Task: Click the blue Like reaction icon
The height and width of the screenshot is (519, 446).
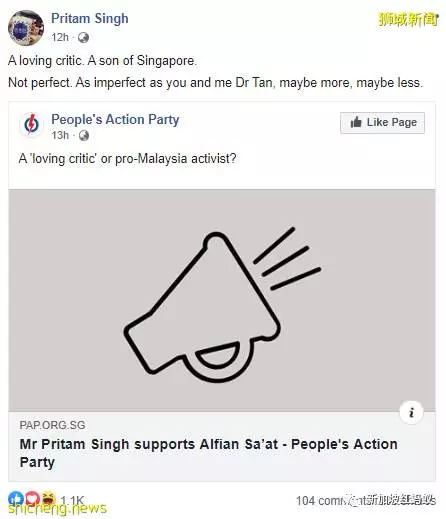Action: (x=15, y=498)
